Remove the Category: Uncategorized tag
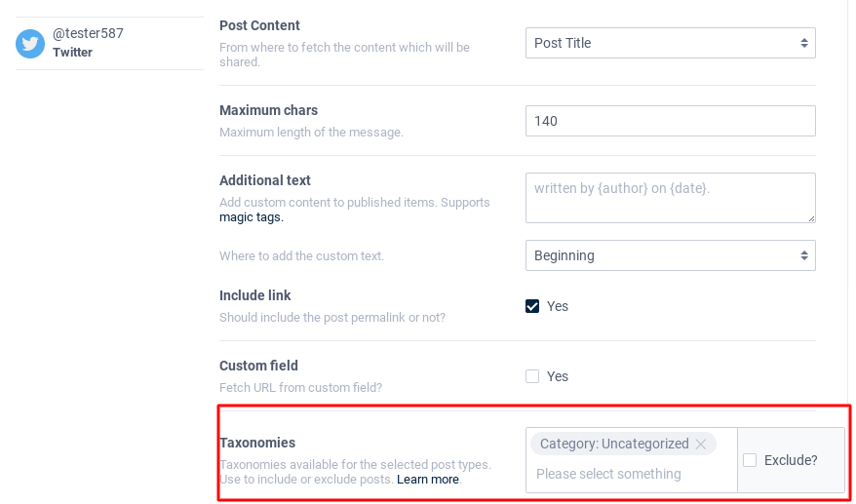This screenshot has height=504, width=856. point(700,445)
